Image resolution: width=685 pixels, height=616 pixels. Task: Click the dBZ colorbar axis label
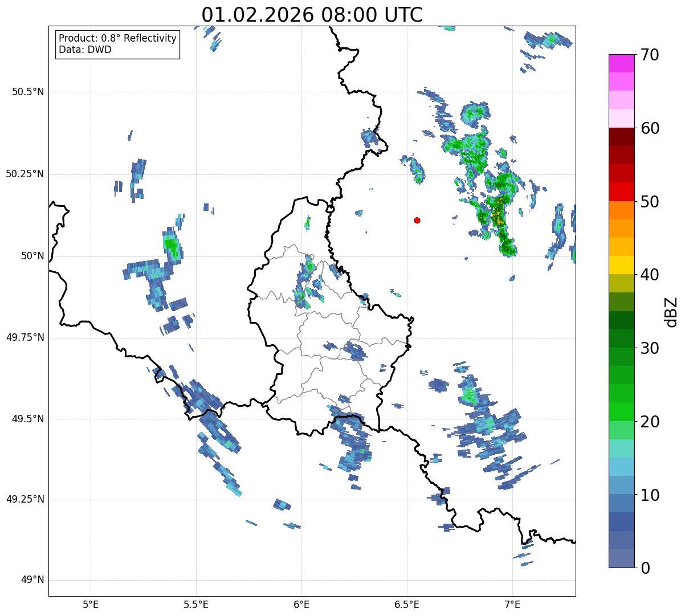[x=672, y=311]
